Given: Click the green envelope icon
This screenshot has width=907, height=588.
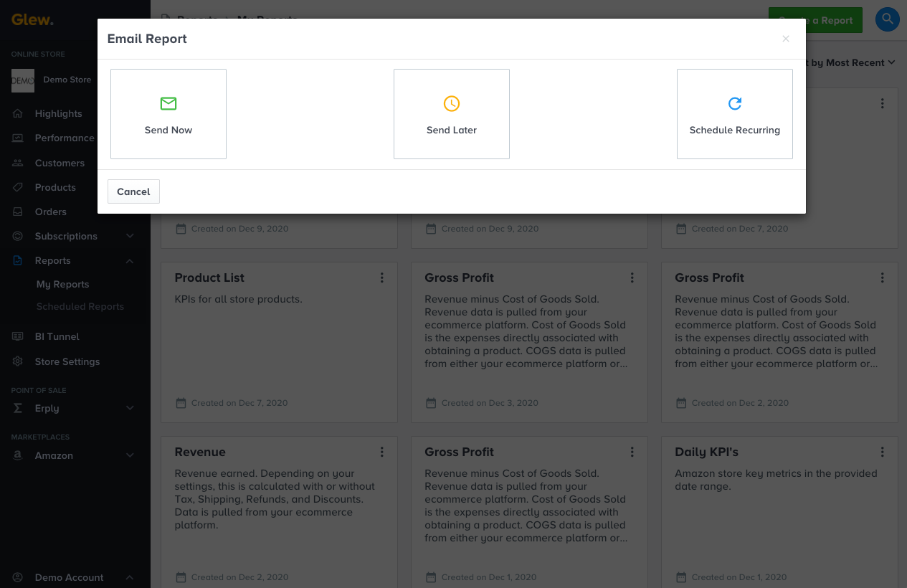Looking at the screenshot, I should (x=168, y=104).
